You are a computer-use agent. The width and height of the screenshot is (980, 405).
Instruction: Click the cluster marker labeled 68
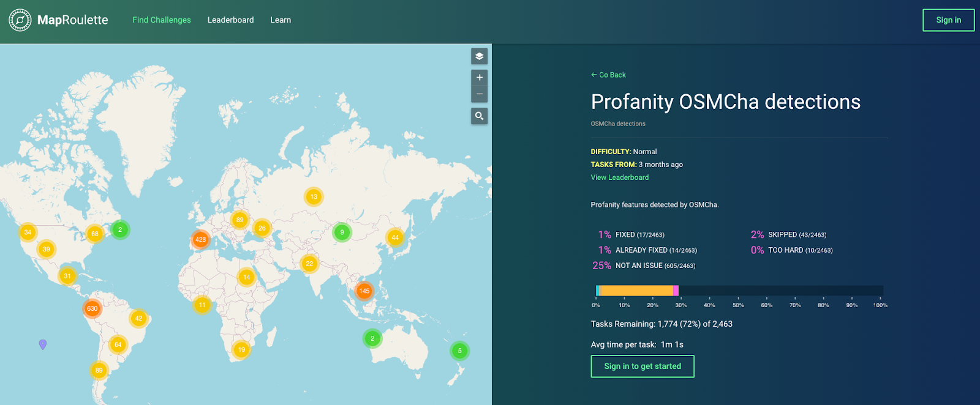[95, 234]
